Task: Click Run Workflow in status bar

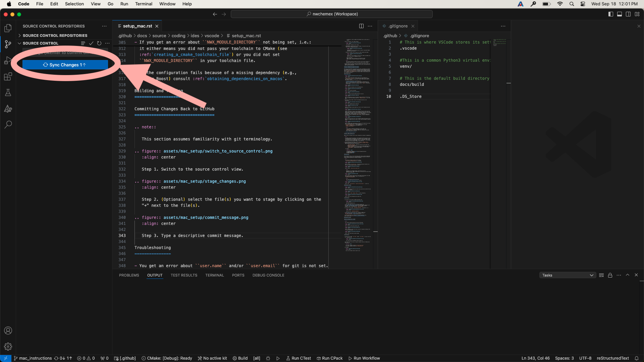Action: point(364,358)
